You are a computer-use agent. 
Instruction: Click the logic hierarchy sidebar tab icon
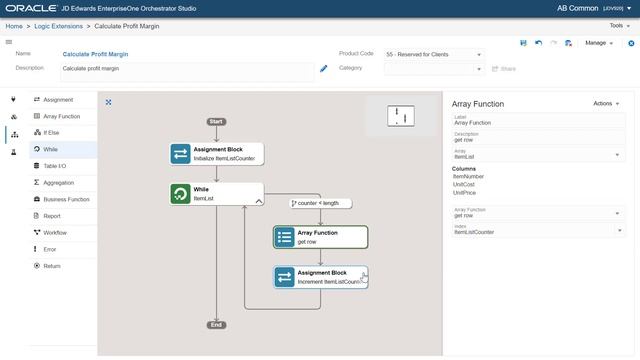(15, 134)
